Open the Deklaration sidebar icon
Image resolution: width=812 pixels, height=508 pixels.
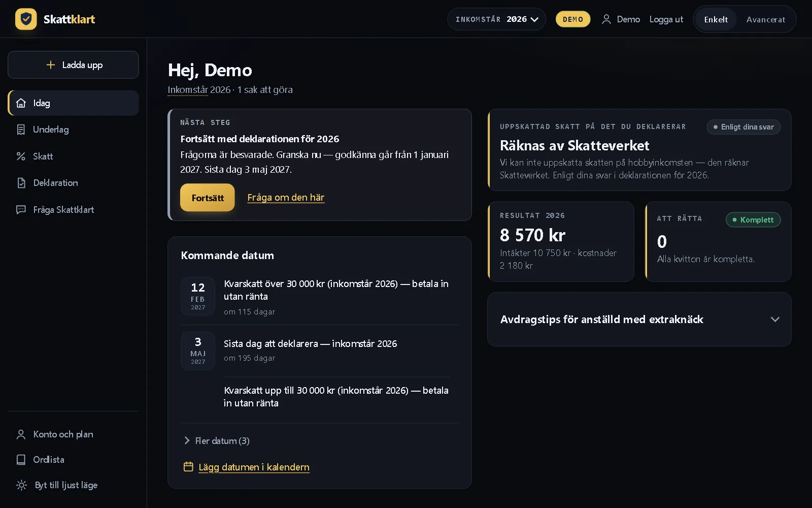tap(21, 183)
